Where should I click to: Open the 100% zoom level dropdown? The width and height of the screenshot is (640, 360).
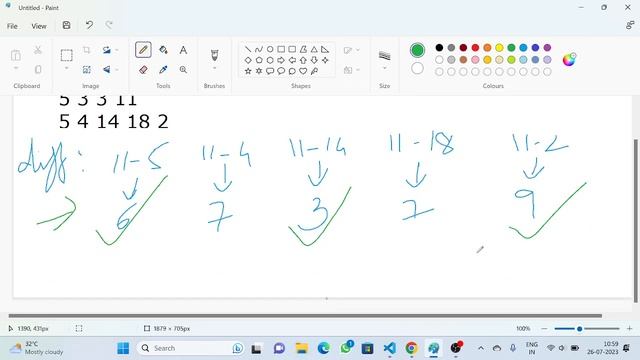[523, 329]
